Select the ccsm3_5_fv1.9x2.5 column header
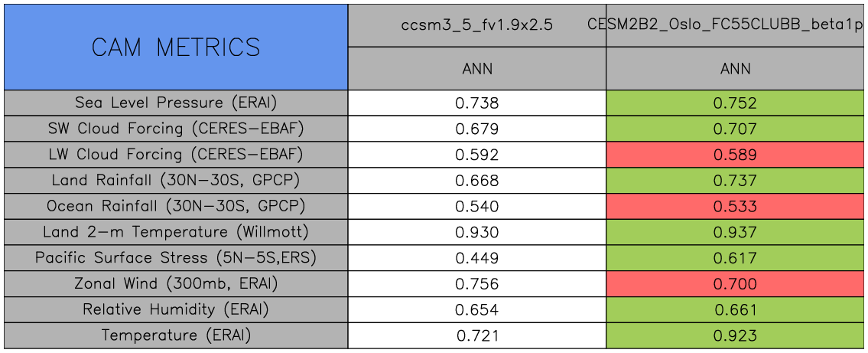Viewport: 868px width, 353px height. pos(477,25)
